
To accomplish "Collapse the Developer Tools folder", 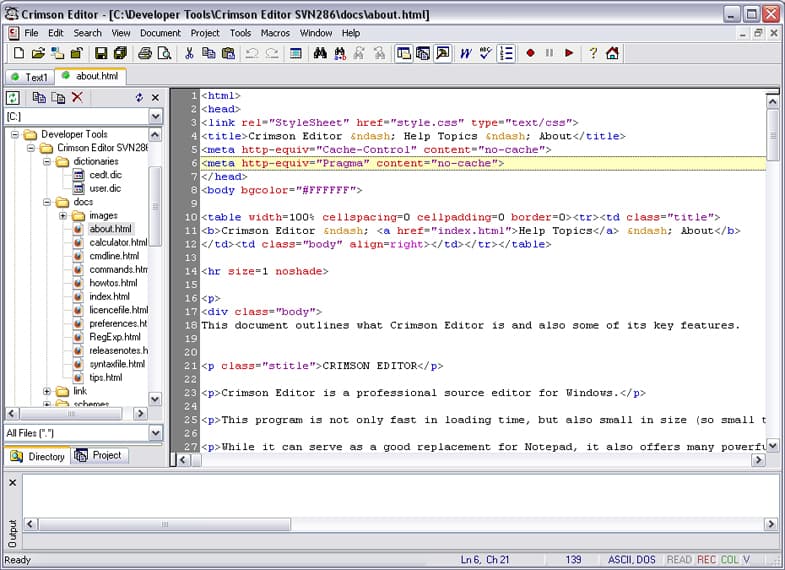I will [15, 134].
